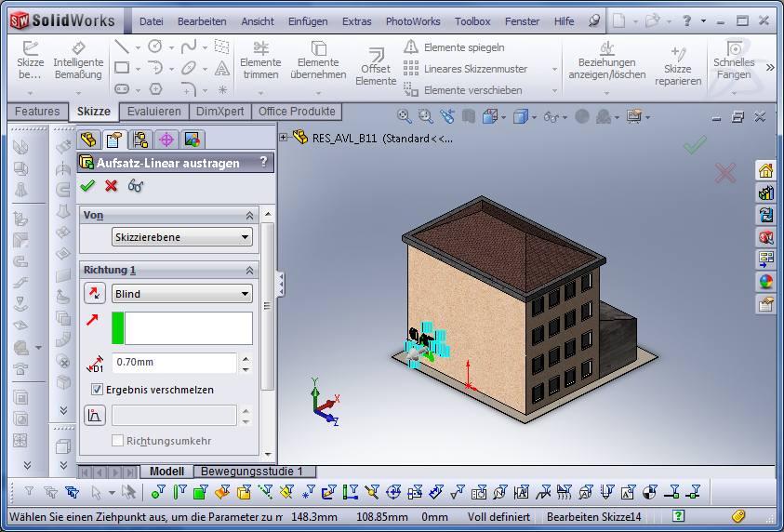Screen dimensions: 784x532
Task: Open the Einfügen menu
Action: point(307,21)
